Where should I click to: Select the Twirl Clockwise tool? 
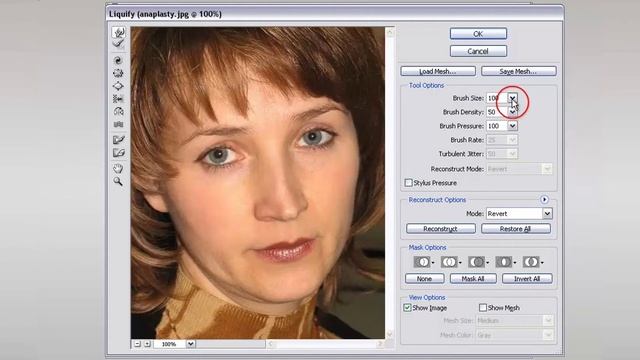coord(118,61)
